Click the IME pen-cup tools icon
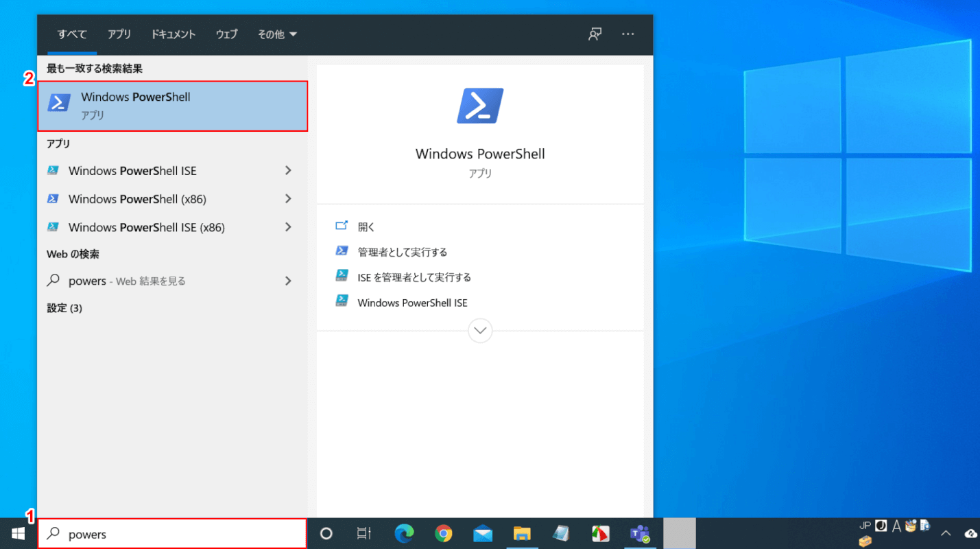Viewport: 980px width, 549px height. click(911, 526)
